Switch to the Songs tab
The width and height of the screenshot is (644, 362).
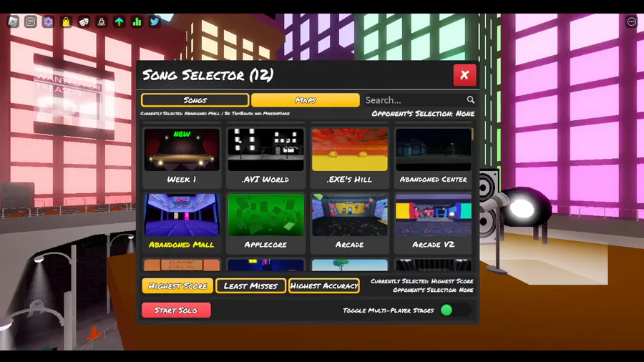[195, 100]
